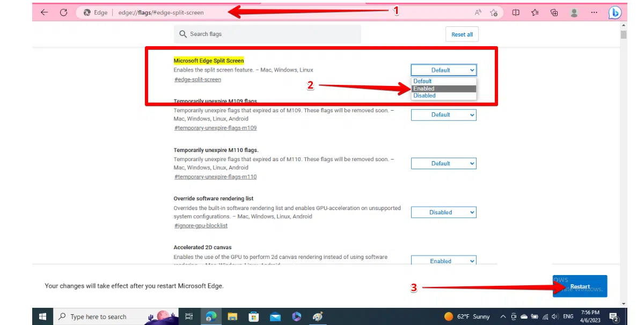Open the Mail app from the taskbar
Image resolution: width=644 pixels, height=325 pixels.
[x=275, y=316]
